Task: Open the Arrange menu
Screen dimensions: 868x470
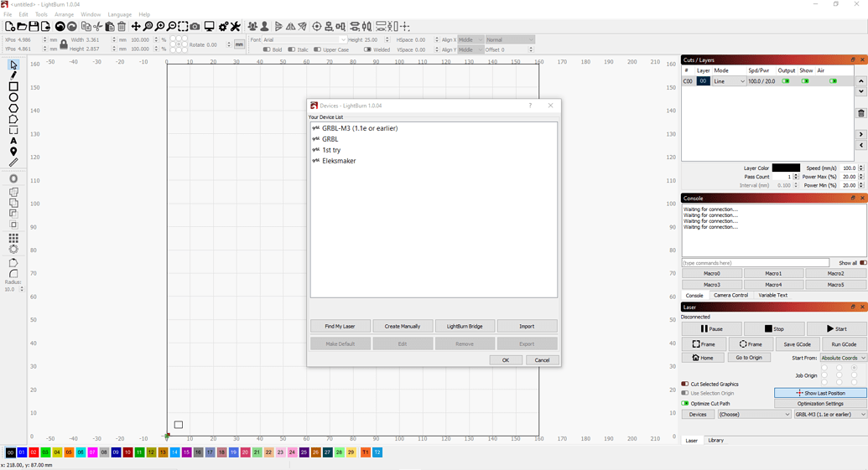Action: point(64,14)
